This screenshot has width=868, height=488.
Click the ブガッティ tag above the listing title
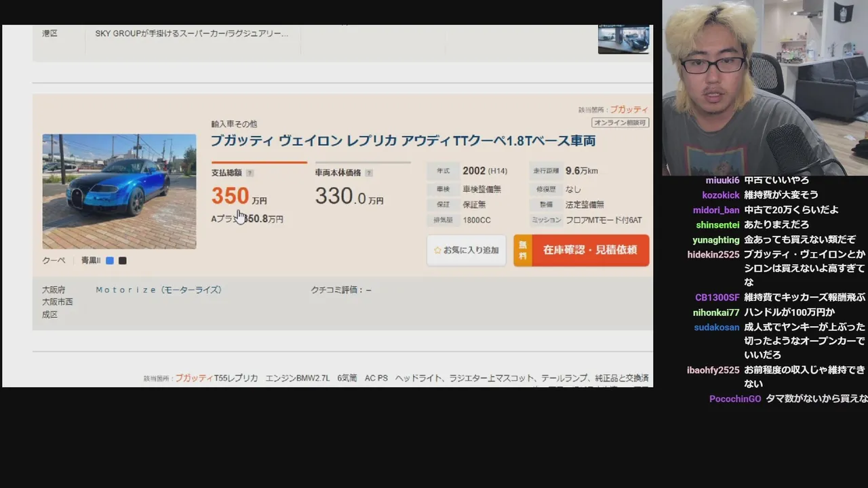pos(629,109)
